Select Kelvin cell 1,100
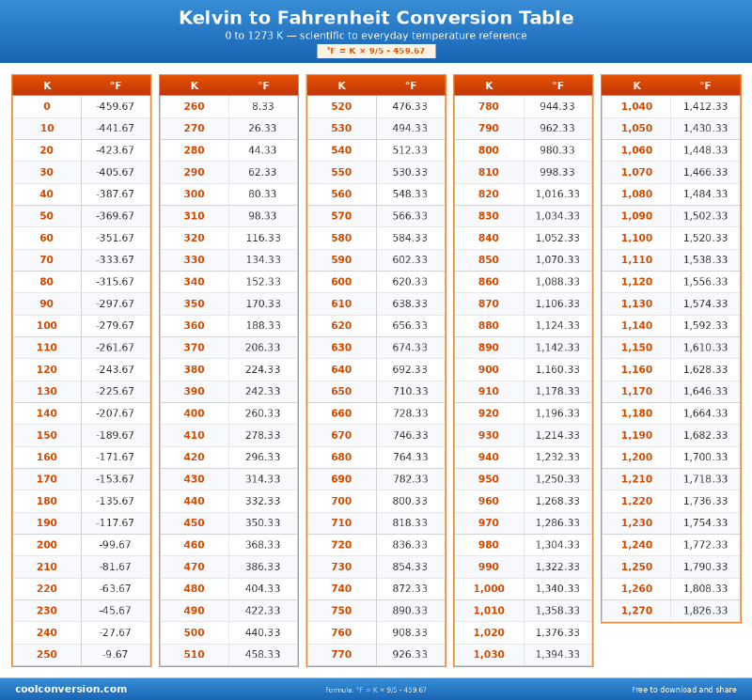The width and height of the screenshot is (752, 700). click(x=637, y=238)
